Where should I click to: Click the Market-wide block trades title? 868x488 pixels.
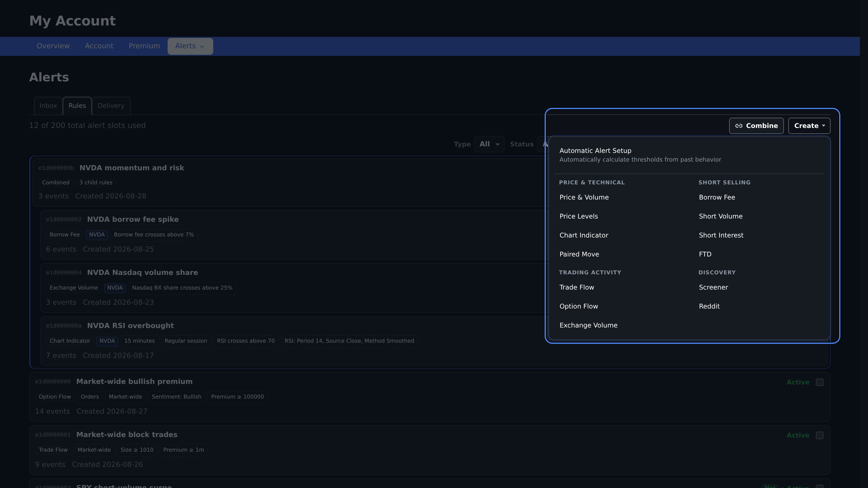click(127, 435)
